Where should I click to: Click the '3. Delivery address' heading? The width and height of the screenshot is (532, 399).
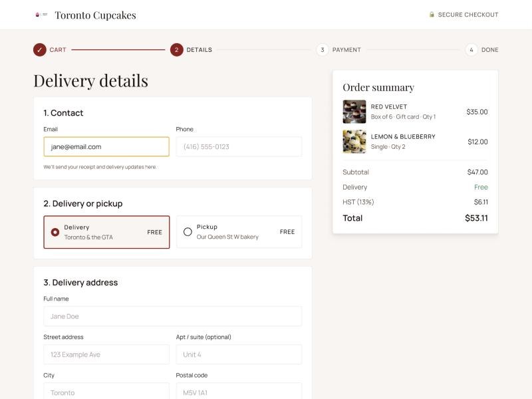pos(80,283)
